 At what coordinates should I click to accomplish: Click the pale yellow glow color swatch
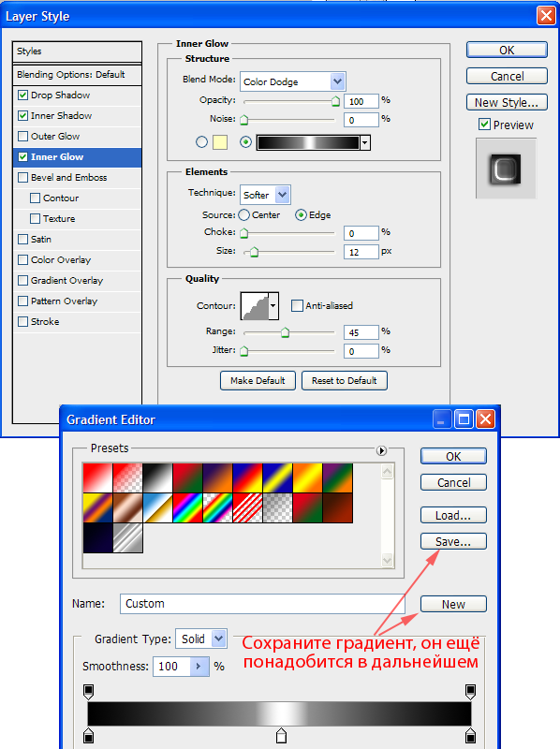[220, 142]
